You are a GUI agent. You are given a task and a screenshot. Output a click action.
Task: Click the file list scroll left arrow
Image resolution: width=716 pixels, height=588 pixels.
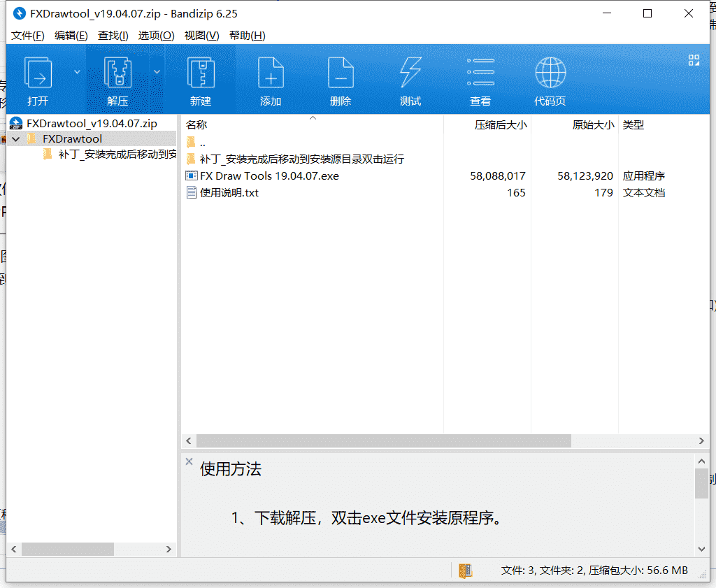pyautogui.click(x=189, y=441)
